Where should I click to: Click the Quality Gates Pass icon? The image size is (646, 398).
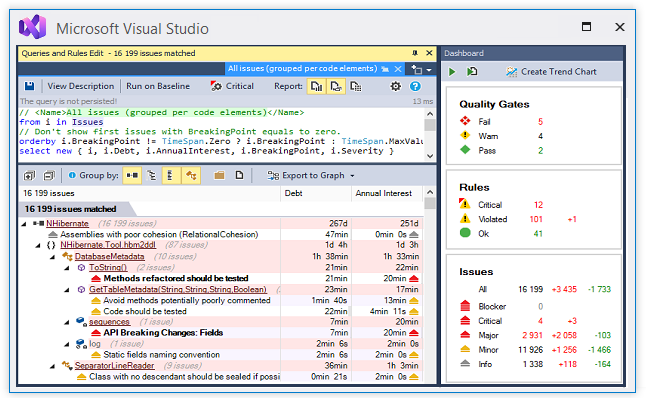[x=465, y=150]
